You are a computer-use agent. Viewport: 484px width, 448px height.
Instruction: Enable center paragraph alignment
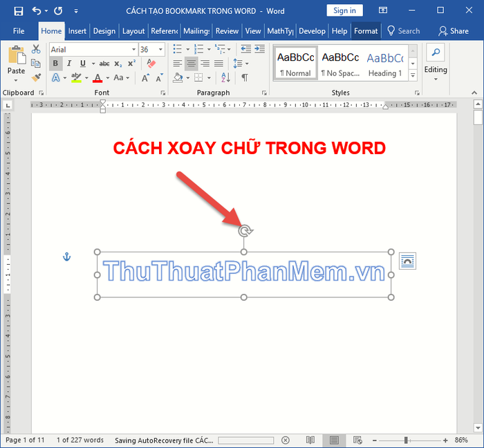click(x=192, y=64)
